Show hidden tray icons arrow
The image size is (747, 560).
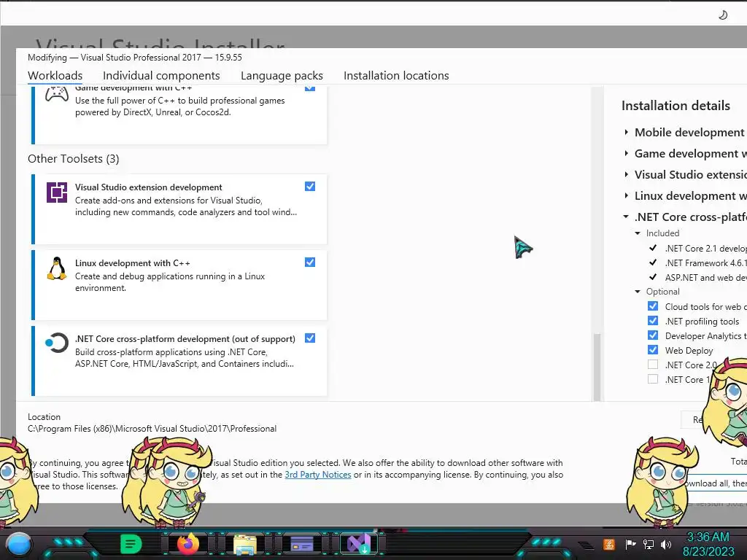586,545
